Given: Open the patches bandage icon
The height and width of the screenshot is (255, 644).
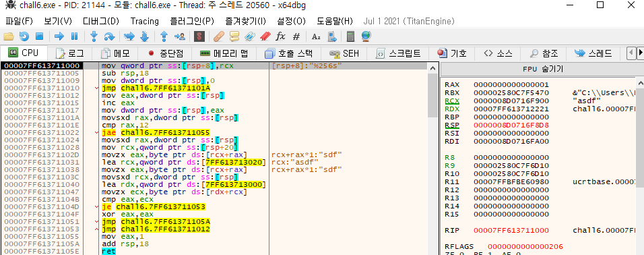Looking at the screenshot, I should [x=218, y=36].
